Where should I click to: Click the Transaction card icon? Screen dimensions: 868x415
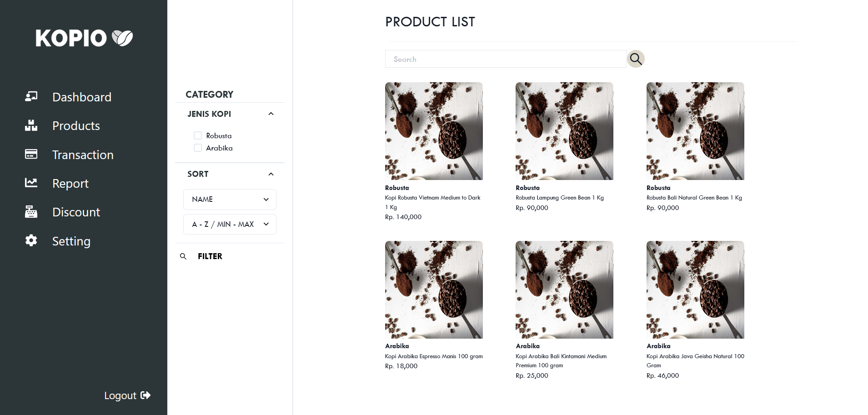tap(31, 154)
